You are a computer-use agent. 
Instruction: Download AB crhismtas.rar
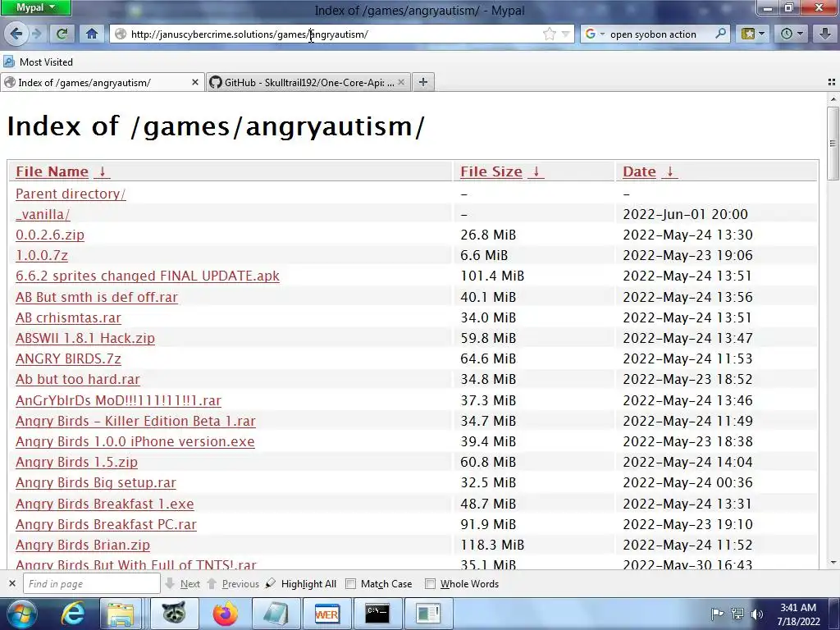point(68,317)
